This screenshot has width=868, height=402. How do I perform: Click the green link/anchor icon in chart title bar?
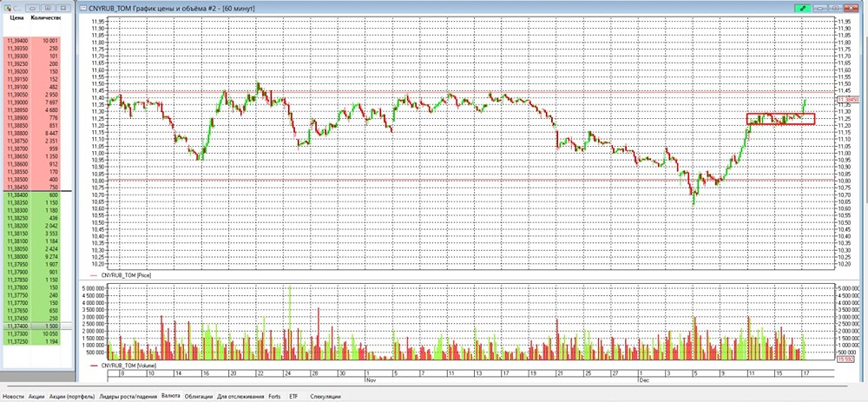tap(805, 6)
